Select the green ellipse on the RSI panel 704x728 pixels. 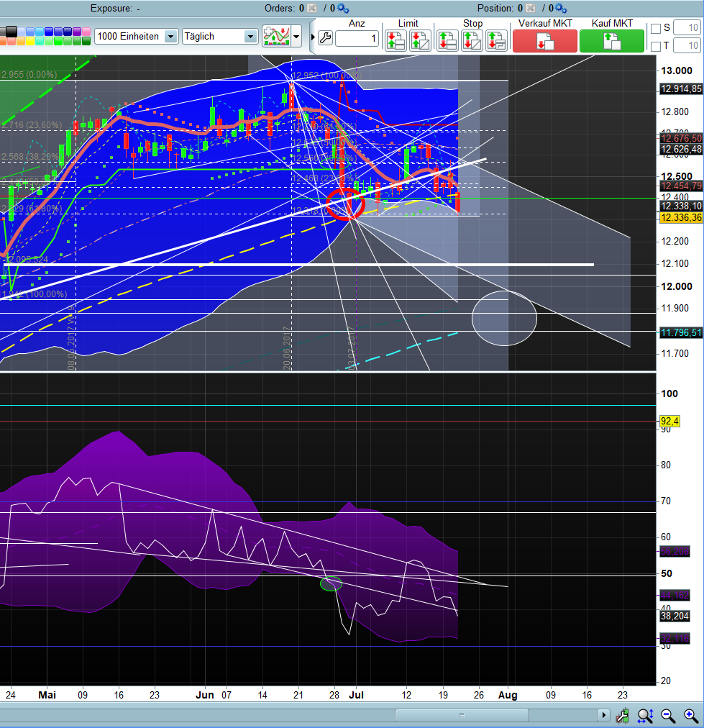[331, 584]
